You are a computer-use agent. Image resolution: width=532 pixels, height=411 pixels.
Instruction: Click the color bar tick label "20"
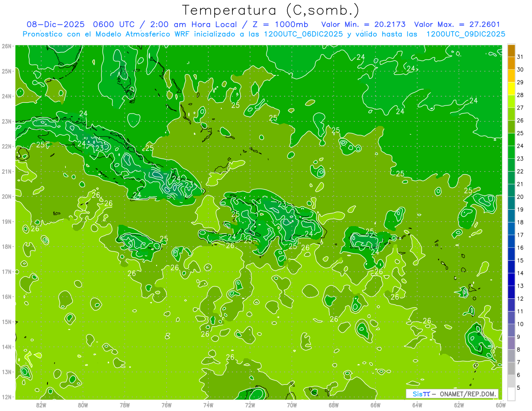pyautogui.click(x=520, y=197)
